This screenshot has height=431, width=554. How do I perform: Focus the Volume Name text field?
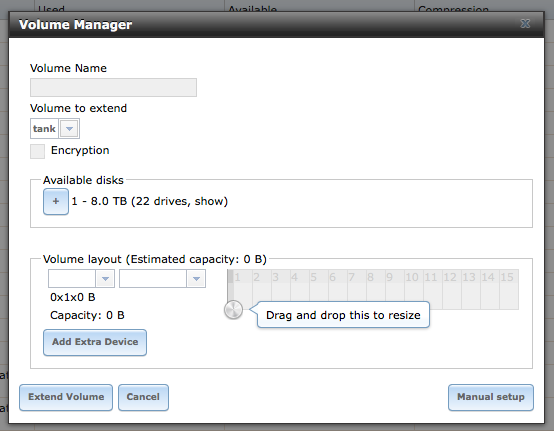click(x=113, y=87)
